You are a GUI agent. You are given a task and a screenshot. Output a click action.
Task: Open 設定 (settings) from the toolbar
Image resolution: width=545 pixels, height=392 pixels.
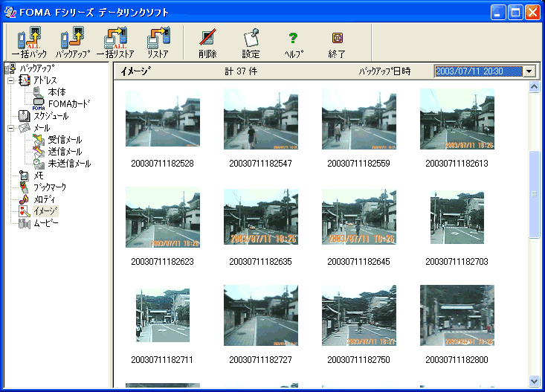[x=251, y=42]
